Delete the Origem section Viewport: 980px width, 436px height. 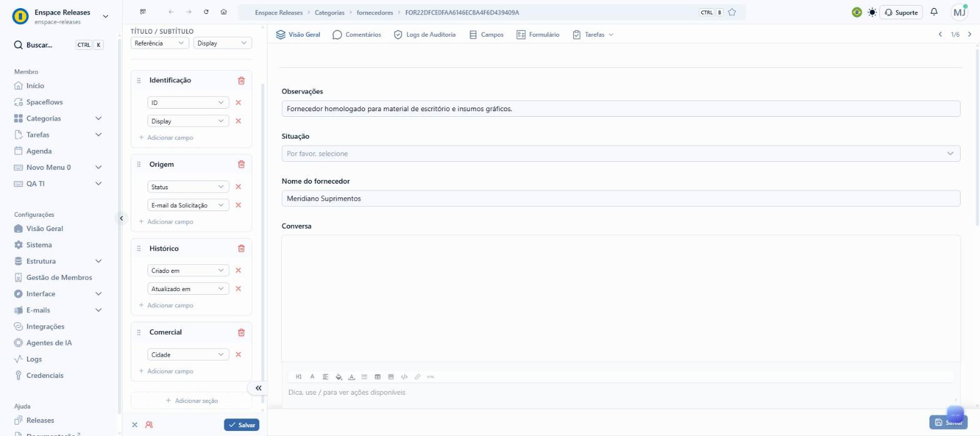[x=241, y=164]
